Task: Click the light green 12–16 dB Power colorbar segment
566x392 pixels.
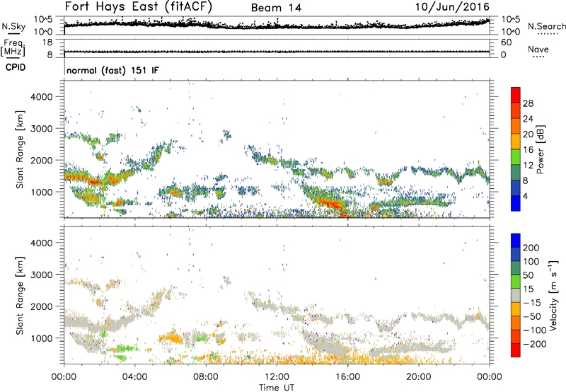Action: pos(516,156)
